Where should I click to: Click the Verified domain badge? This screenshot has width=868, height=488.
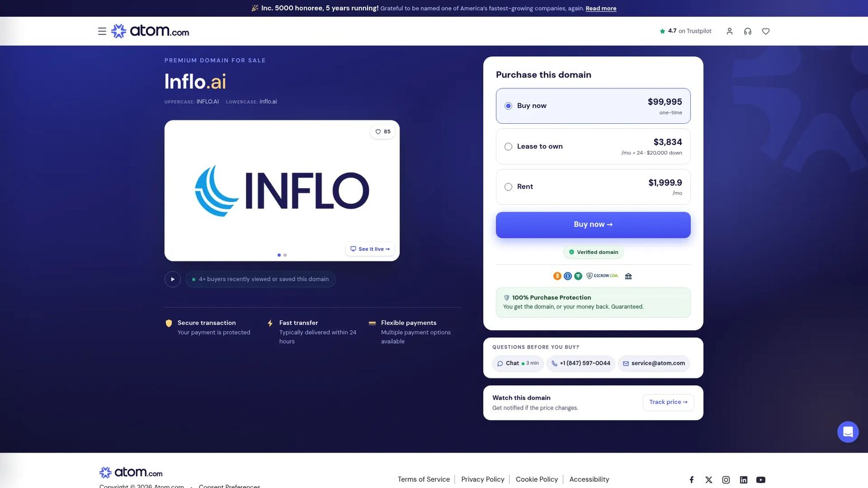coord(593,252)
